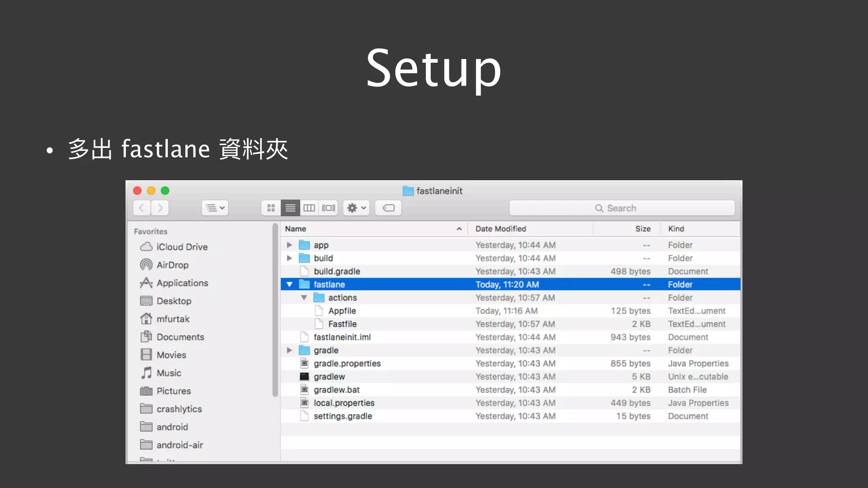
Task: Switch to icon view
Action: pyautogui.click(x=271, y=208)
